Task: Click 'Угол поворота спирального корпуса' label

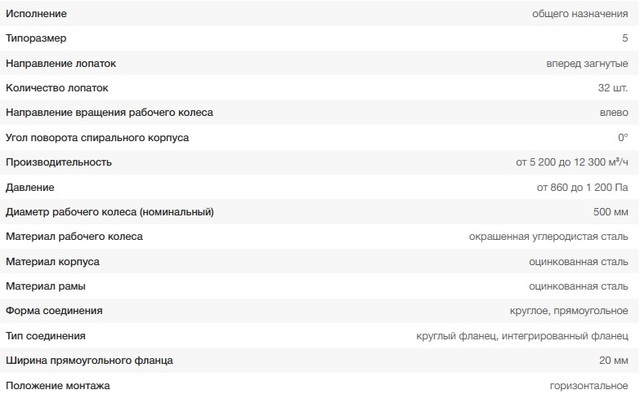Action: 97,137
